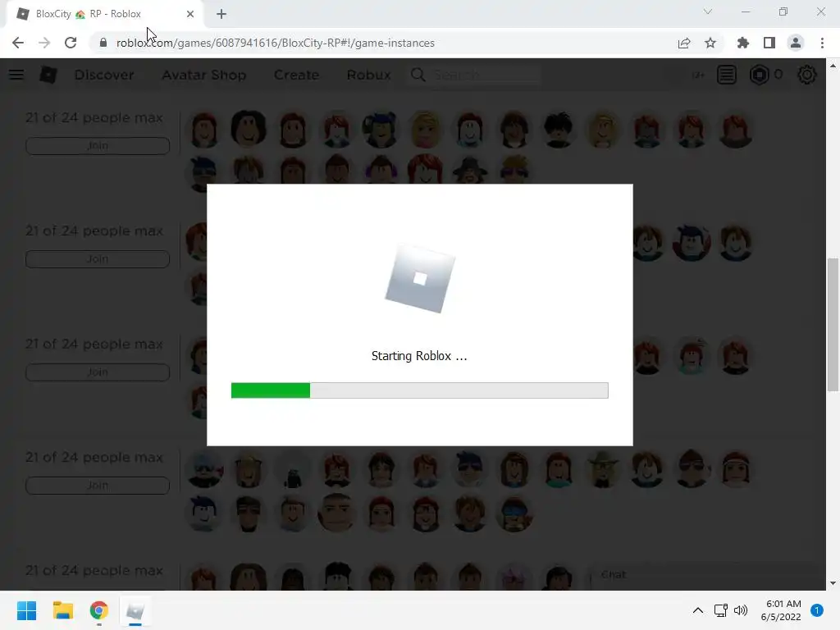The width and height of the screenshot is (840, 630).
Task: Open the Windows Start menu
Action: [26, 610]
